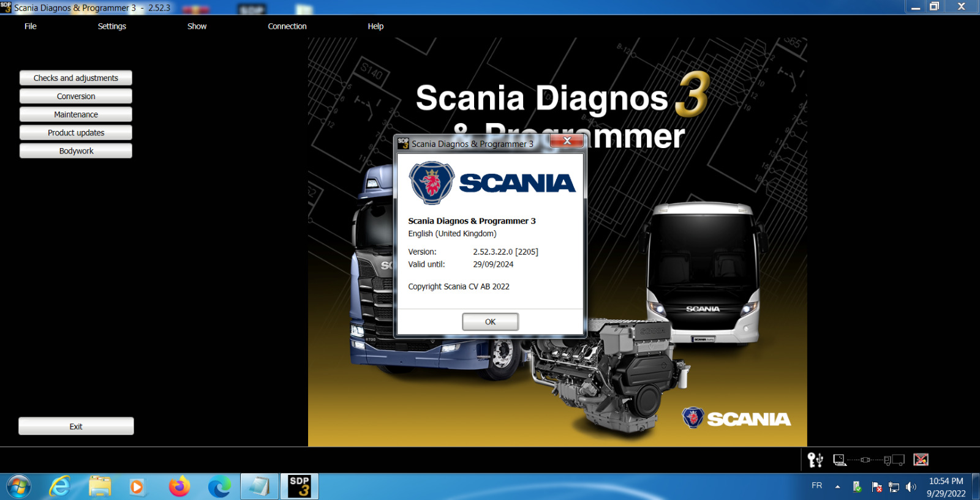This screenshot has width=980, height=500.
Task: Click the Scania griffin logo in dialog
Action: 432,182
